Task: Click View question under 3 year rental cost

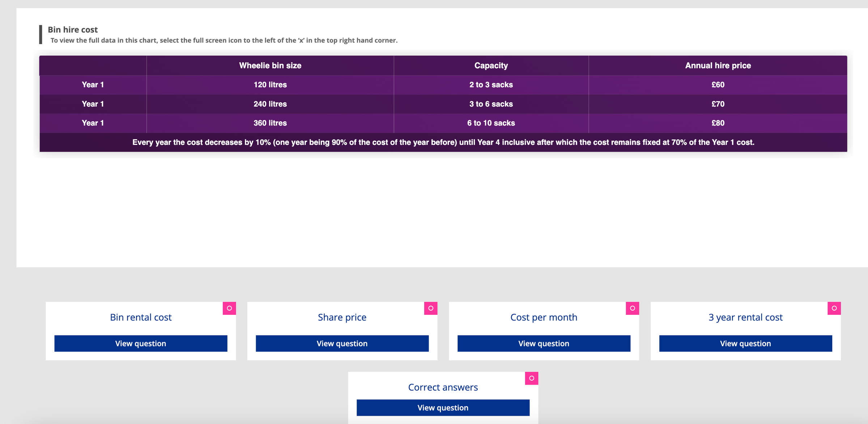Action: pyautogui.click(x=745, y=343)
